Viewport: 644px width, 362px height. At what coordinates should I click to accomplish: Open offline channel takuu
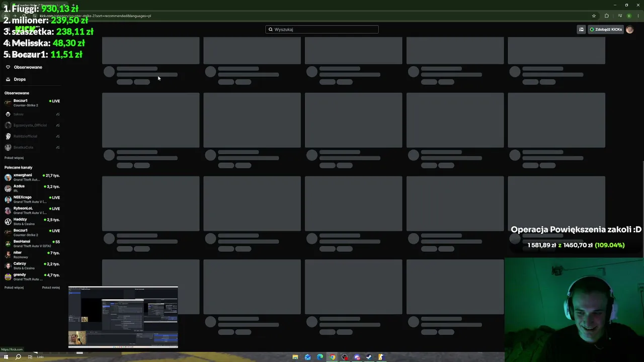(x=32, y=114)
